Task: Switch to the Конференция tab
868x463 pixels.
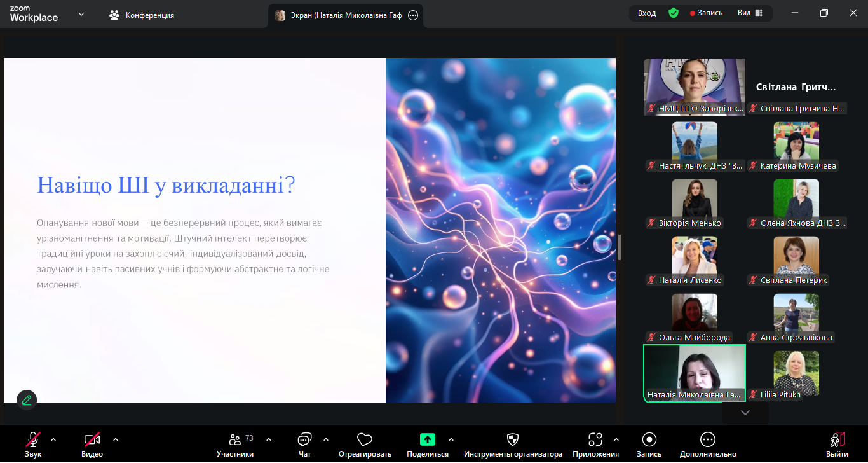Action: pyautogui.click(x=142, y=15)
